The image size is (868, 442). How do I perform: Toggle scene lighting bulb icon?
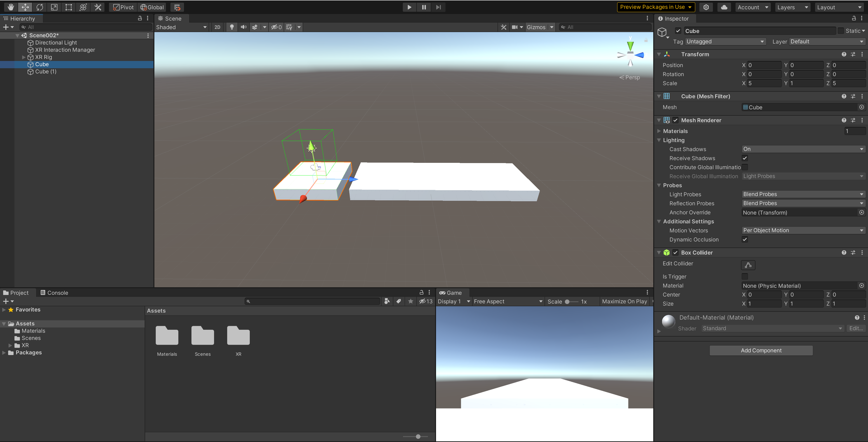click(x=232, y=27)
